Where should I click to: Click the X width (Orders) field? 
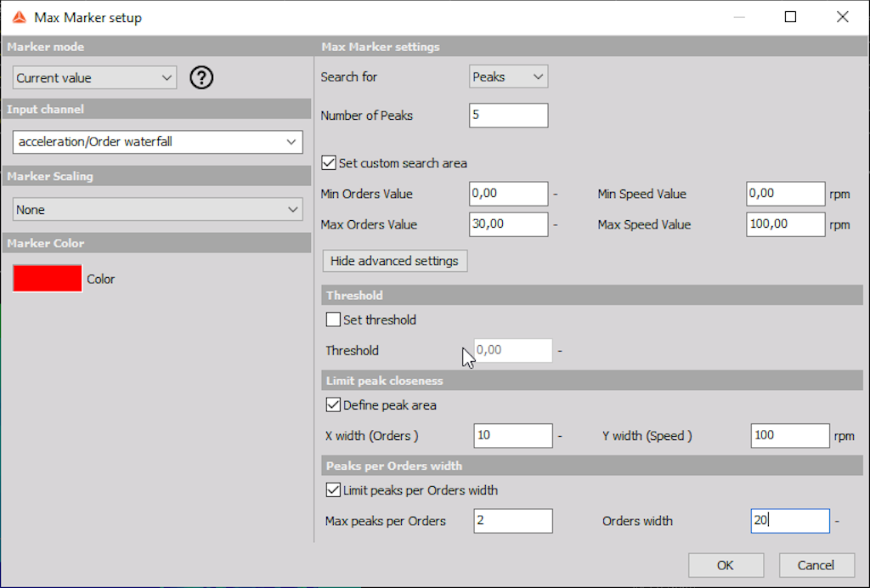[x=512, y=435]
